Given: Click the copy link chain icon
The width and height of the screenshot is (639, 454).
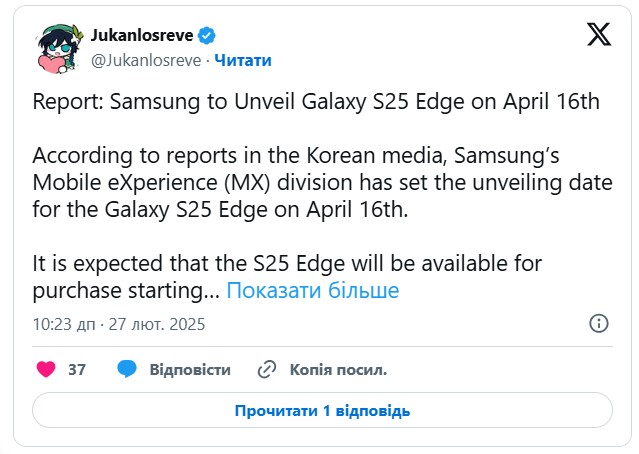Looking at the screenshot, I should 266,369.
